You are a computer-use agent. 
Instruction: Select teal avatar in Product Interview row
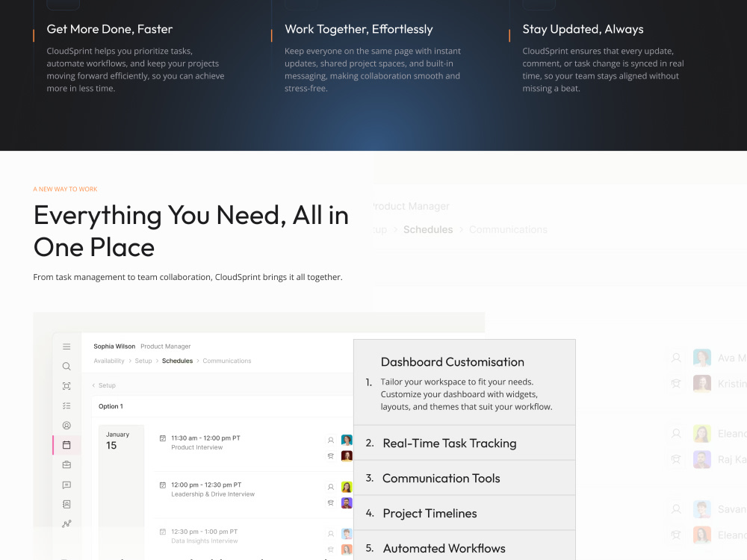(x=347, y=440)
